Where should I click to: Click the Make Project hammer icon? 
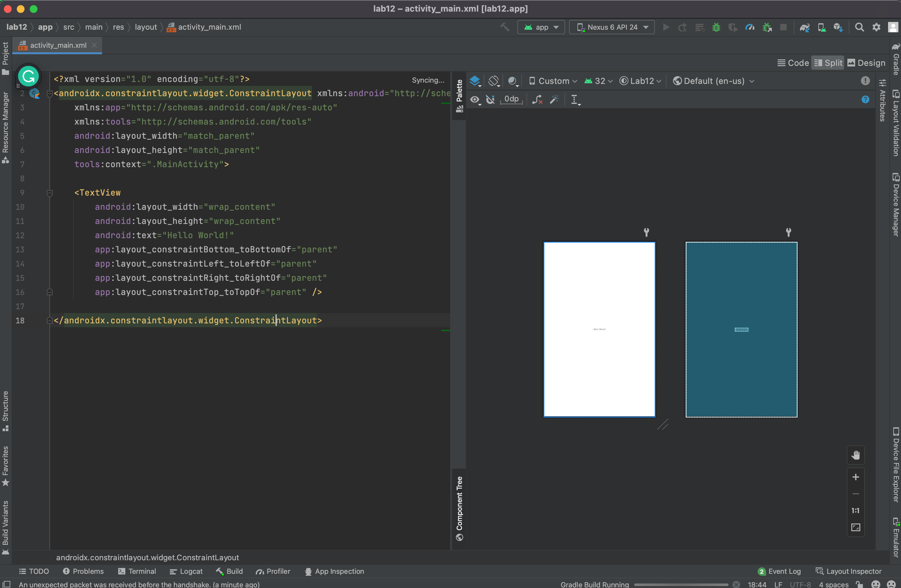[x=504, y=27]
